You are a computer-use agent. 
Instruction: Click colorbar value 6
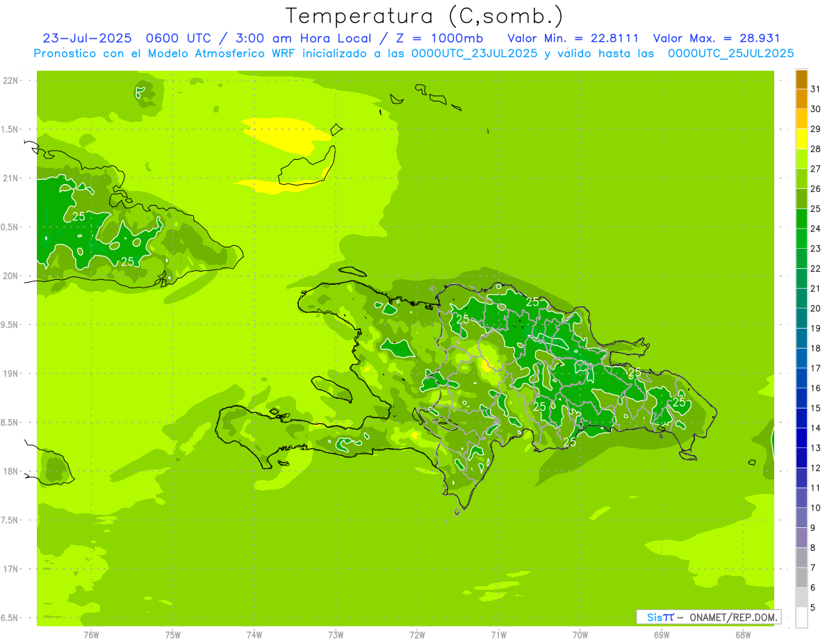[x=812, y=588]
